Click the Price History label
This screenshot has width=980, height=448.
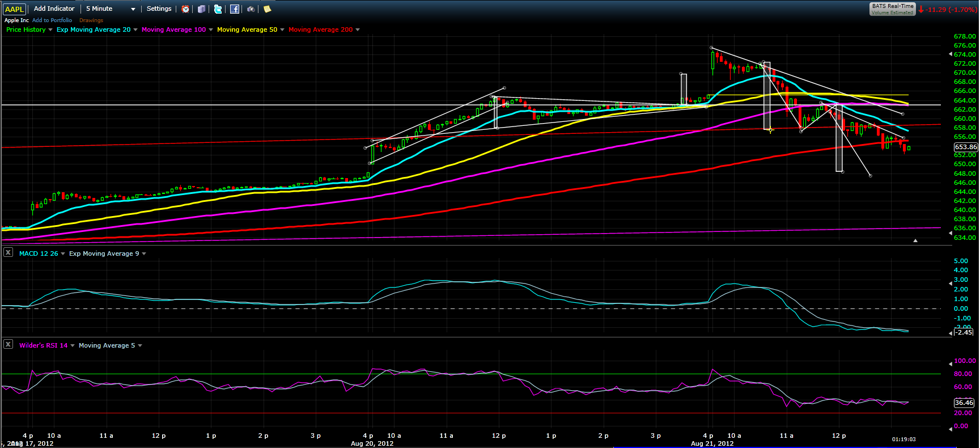pos(26,29)
